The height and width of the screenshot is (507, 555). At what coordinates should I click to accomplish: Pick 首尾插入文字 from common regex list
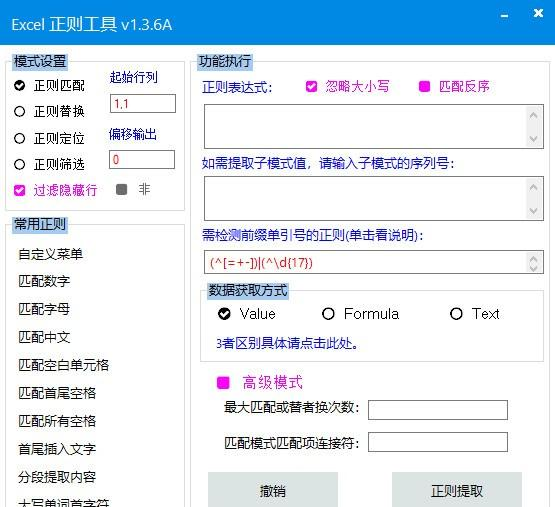coord(57,449)
